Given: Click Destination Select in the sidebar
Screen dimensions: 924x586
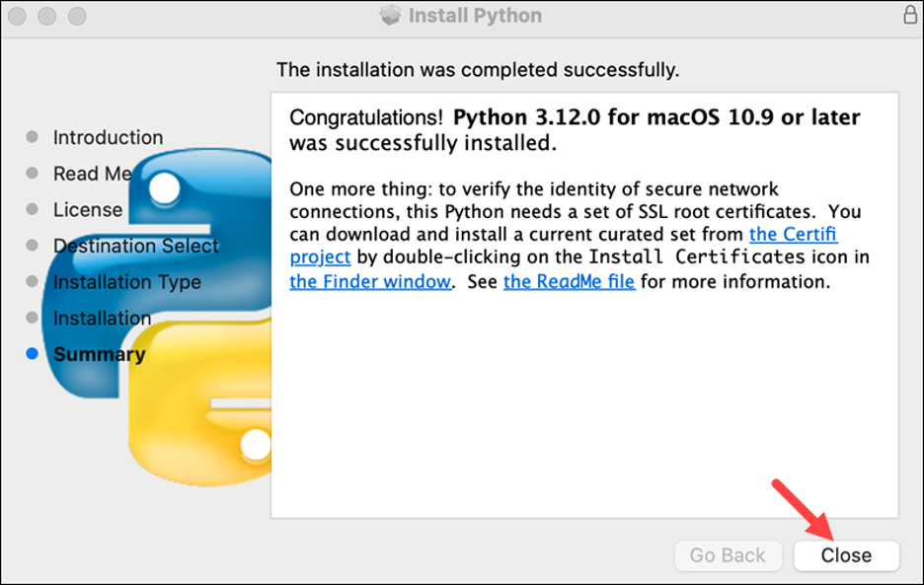Looking at the screenshot, I should (x=136, y=246).
